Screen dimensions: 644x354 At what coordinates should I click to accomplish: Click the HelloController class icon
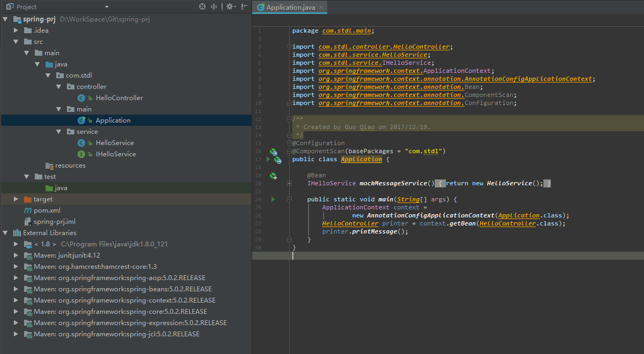(81, 98)
